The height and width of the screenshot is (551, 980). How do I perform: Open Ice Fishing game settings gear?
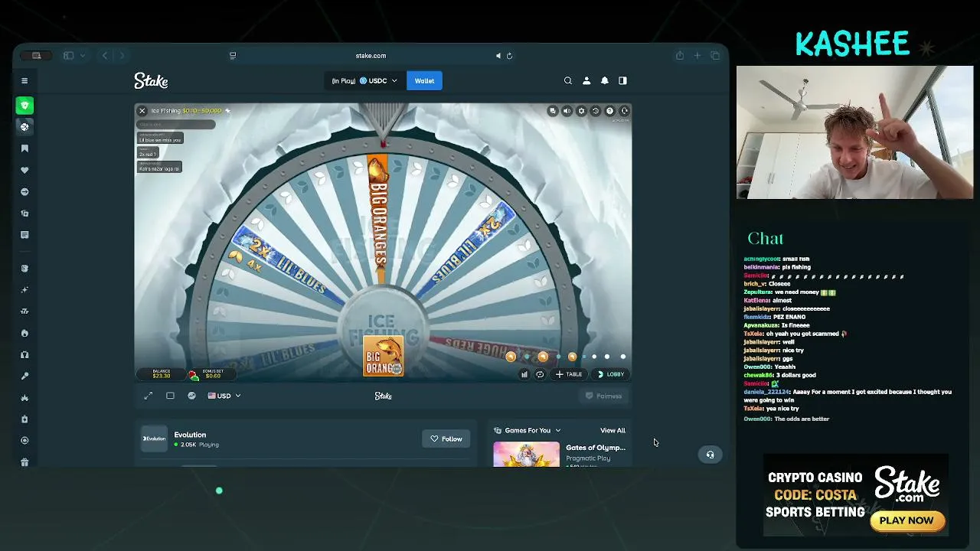(x=581, y=111)
